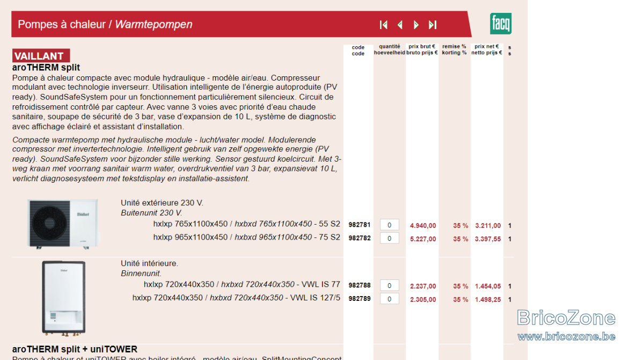The width and height of the screenshot is (644, 360).
Task: Click 'Buitenunit 230 V.' label
Action: [151, 213]
